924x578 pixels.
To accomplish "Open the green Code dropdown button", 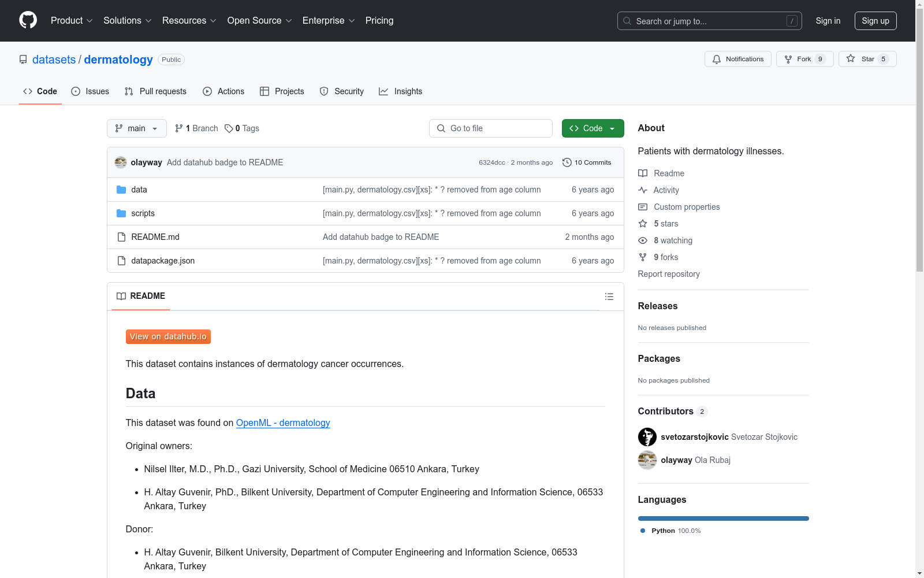I will (593, 128).
